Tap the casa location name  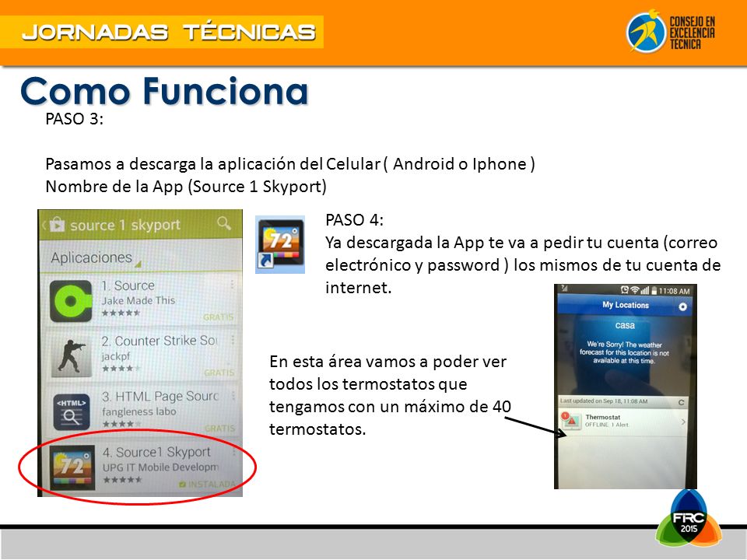(x=625, y=325)
